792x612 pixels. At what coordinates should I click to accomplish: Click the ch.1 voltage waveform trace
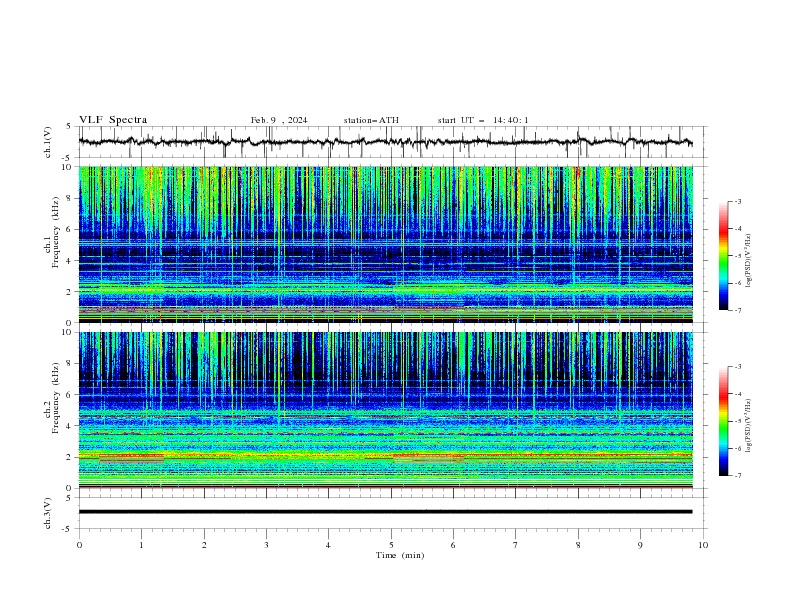386,142
